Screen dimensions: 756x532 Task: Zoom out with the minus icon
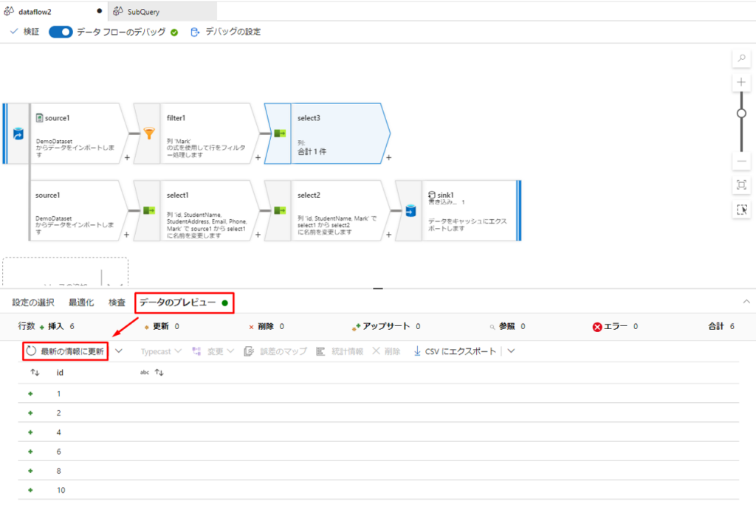coord(741,161)
